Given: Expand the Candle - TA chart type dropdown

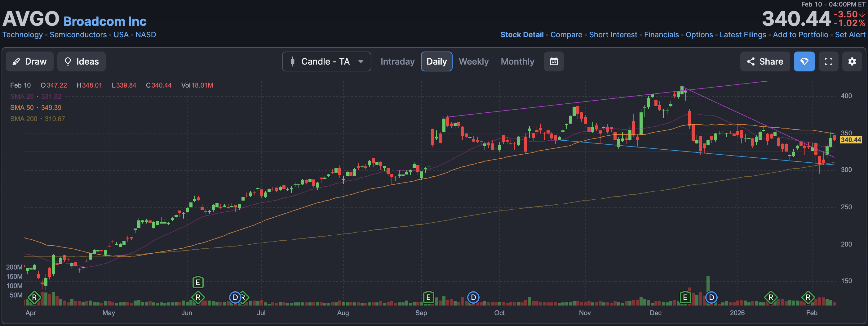Looking at the screenshot, I should [x=326, y=61].
